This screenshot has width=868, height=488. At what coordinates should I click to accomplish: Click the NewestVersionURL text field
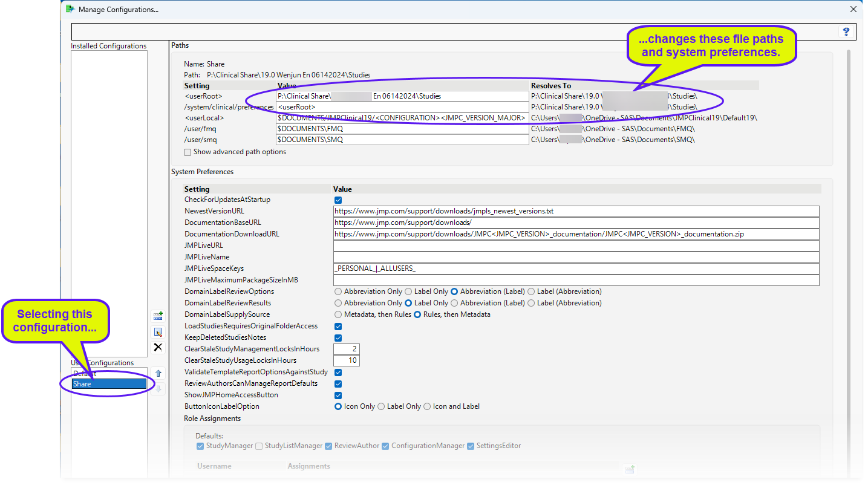click(575, 212)
